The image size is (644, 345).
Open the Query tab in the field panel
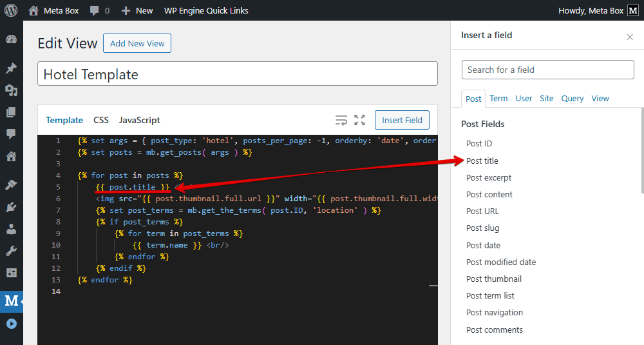click(572, 99)
